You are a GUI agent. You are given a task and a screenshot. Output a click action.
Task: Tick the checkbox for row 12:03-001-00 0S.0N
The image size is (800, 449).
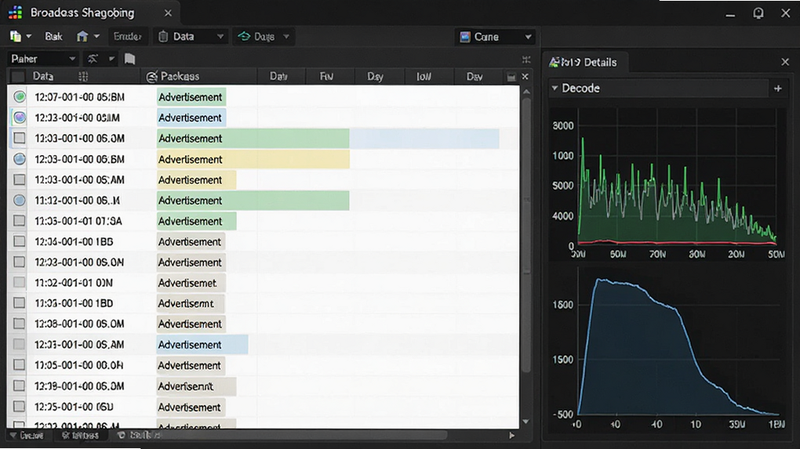point(19,262)
